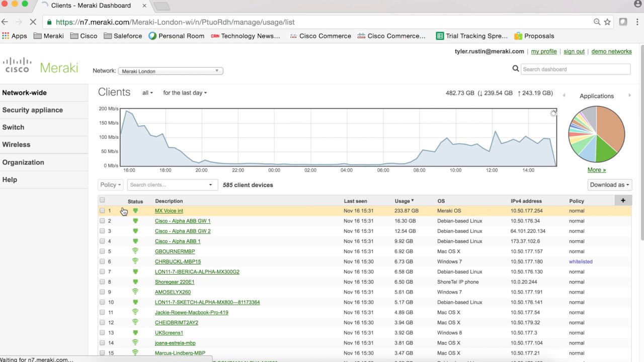644x362 pixels.
Task: Sort by the Usage column header
Action: point(404,201)
